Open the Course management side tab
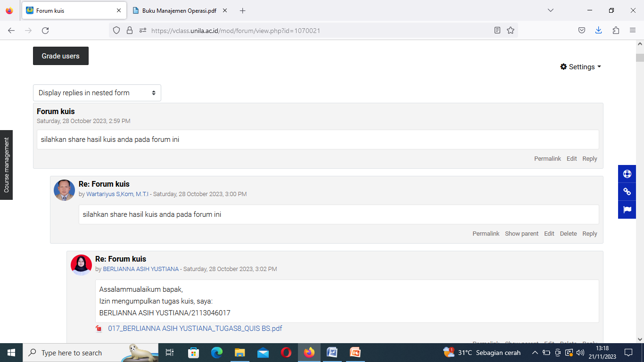644x362 pixels. [x=7, y=165]
